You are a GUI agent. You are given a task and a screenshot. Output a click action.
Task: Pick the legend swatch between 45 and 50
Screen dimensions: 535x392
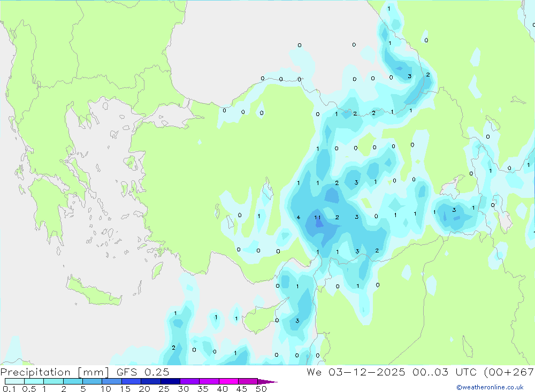248,381
